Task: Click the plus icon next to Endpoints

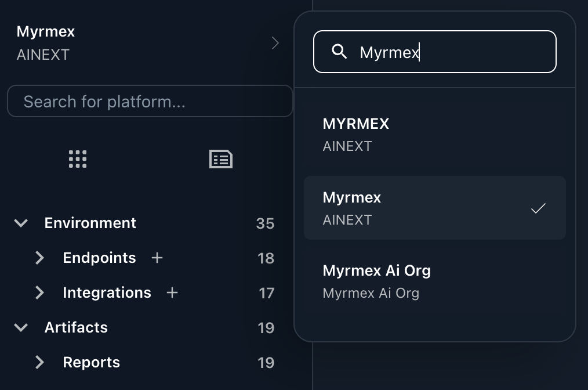Action: (x=157, y=258)
